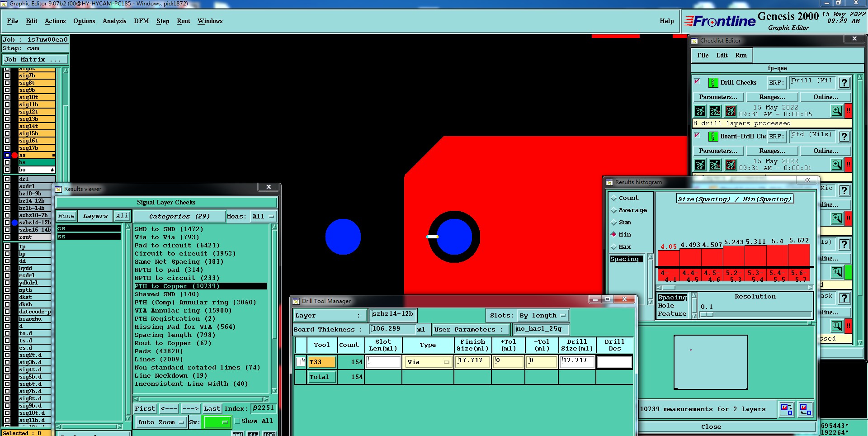Click the Frontline logo
The height and width of the screenshot is (436, 868).
pos(719,21)
